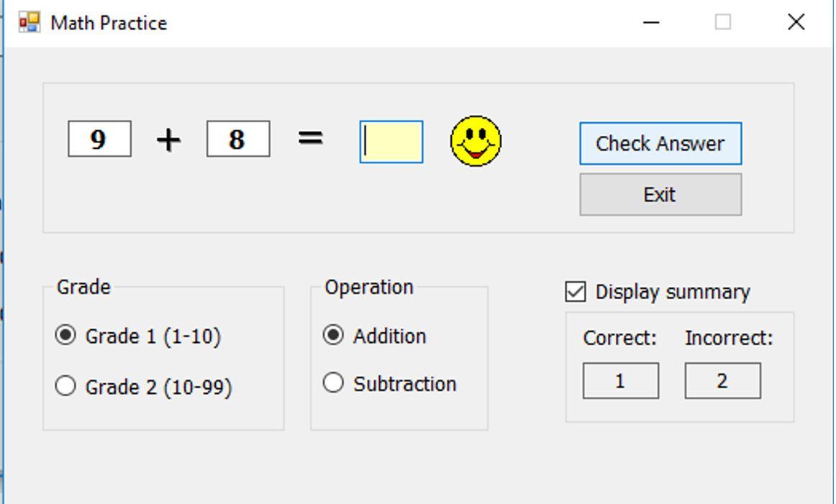
Task: Click the box showing the number 9
Action: click(x=99, y=139)
